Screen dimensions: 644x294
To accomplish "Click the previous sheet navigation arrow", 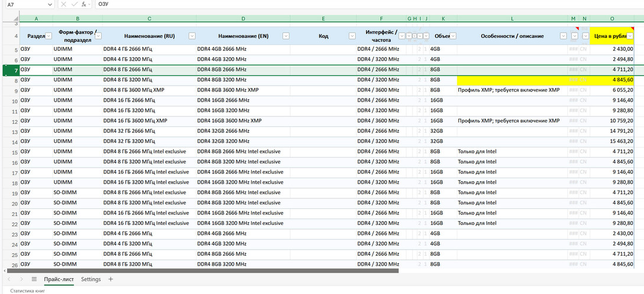I will 8,279.
